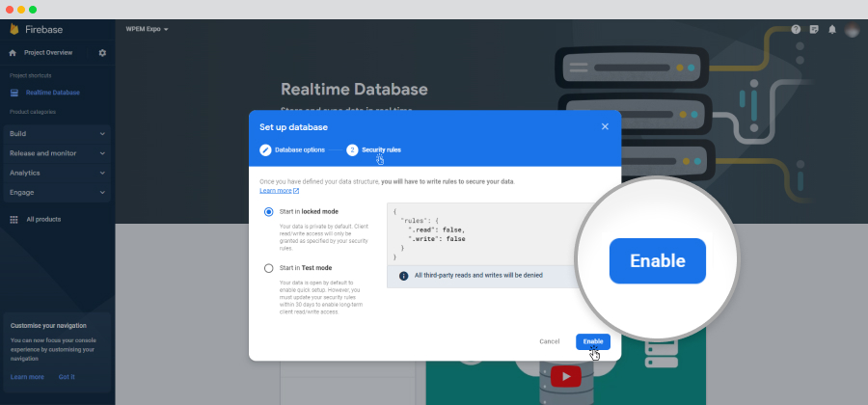Screen dimensions: 868x405
Task: Click the Realtime Database heading
Action: point(354,90)
